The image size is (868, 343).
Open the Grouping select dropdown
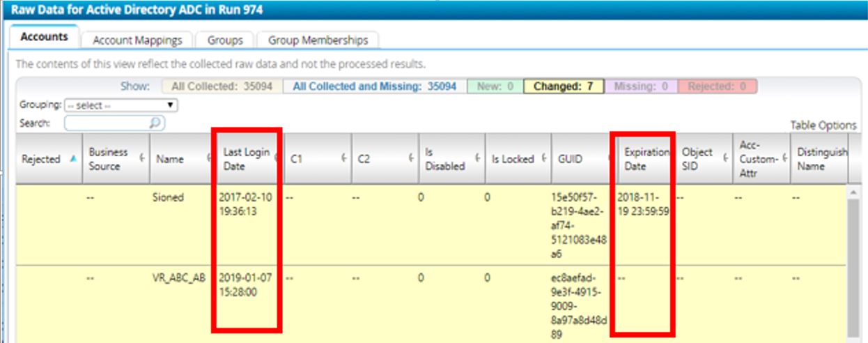point(121,106)
